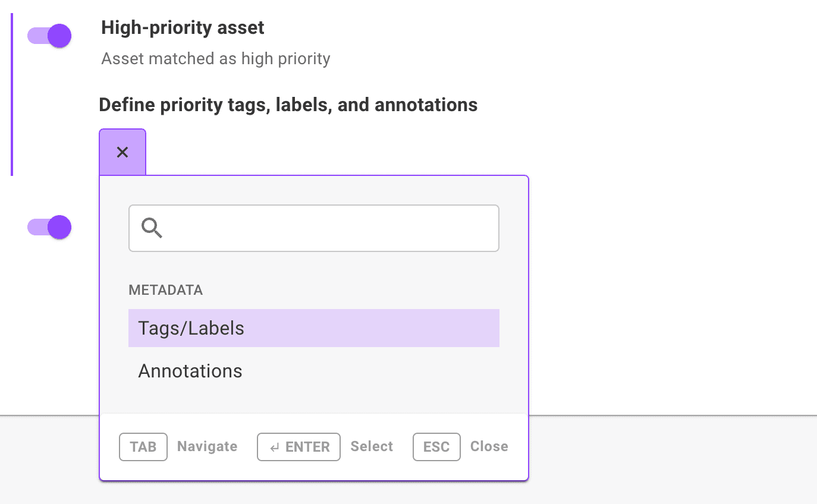This screenshot has width=817, height=504.
Task: Click inside the search input field
Action: click(x=313, y=228)
